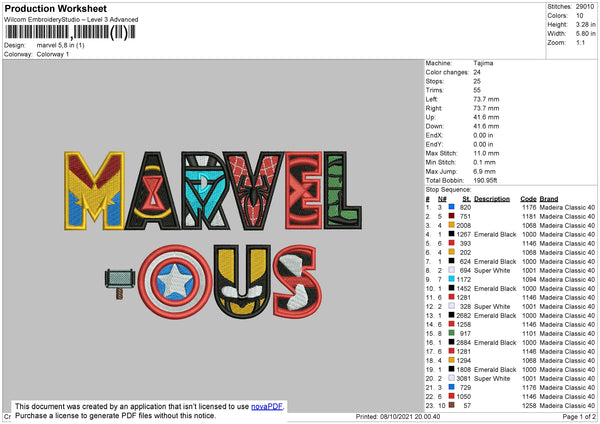600x424 pixels.
Task: Click the Colorway value "Colorway 1"
Action: click(53, 54)
